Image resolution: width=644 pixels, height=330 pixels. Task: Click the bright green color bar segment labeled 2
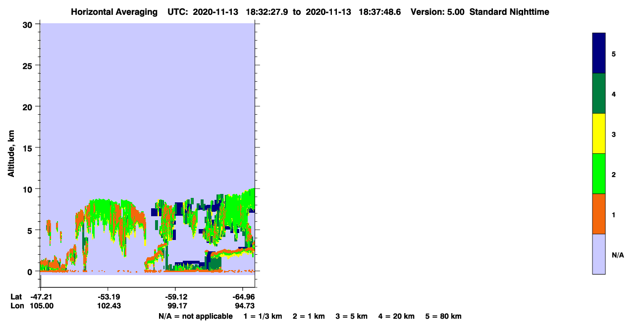pyautogui.click(x=599, y=174)
